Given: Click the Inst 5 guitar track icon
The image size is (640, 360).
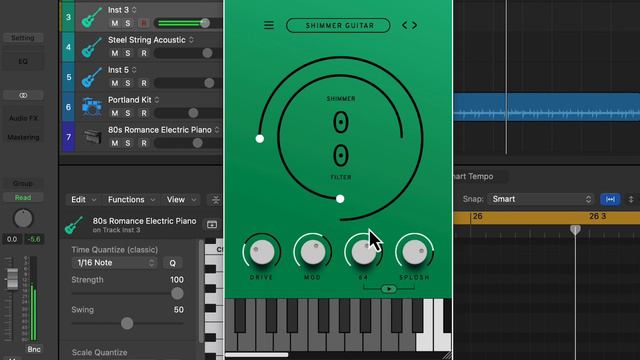Looking at the screenshot, I should (91, 78).
